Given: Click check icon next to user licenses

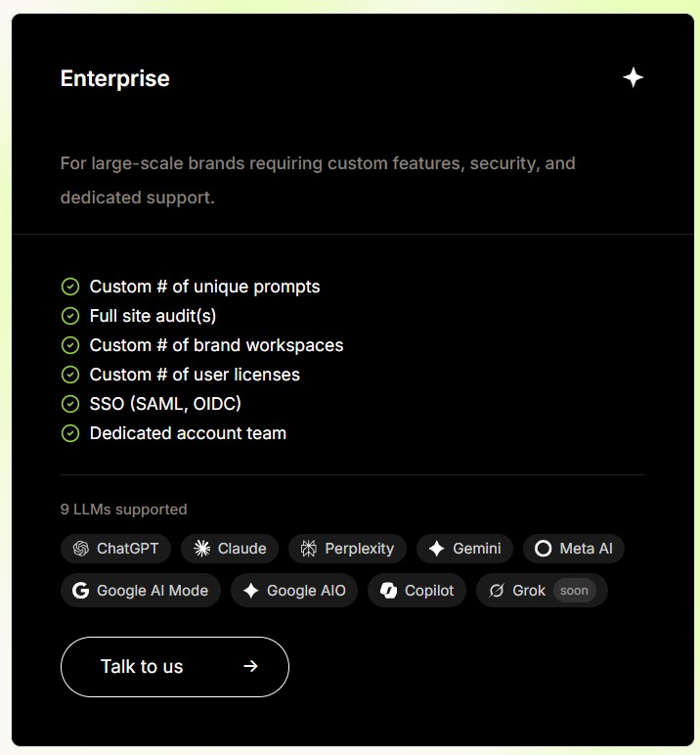Looking at the screenshot, I should click(70, 375).
